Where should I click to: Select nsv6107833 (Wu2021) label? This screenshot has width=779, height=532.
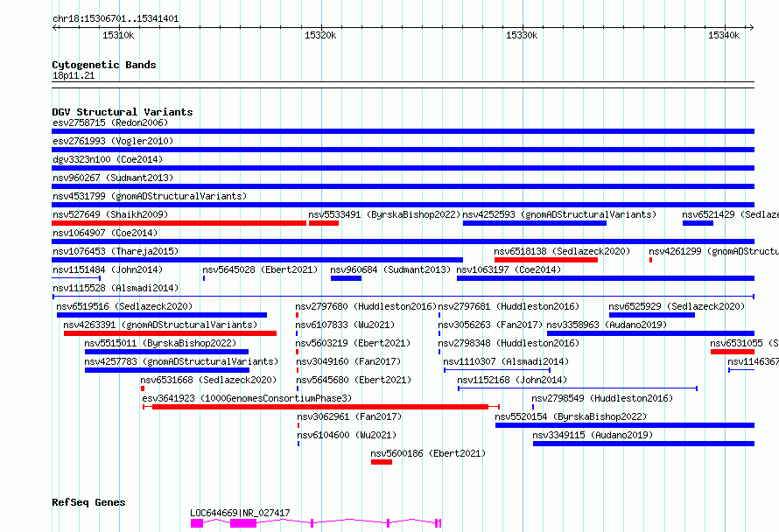345,325
